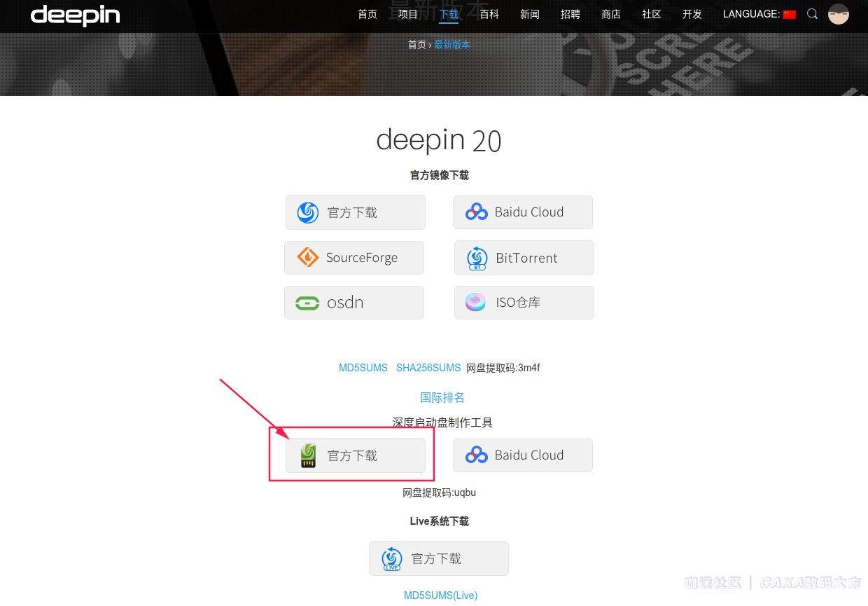Click the Chinese flag language icon
Screen dimensions: 868x606
[789, 13]
